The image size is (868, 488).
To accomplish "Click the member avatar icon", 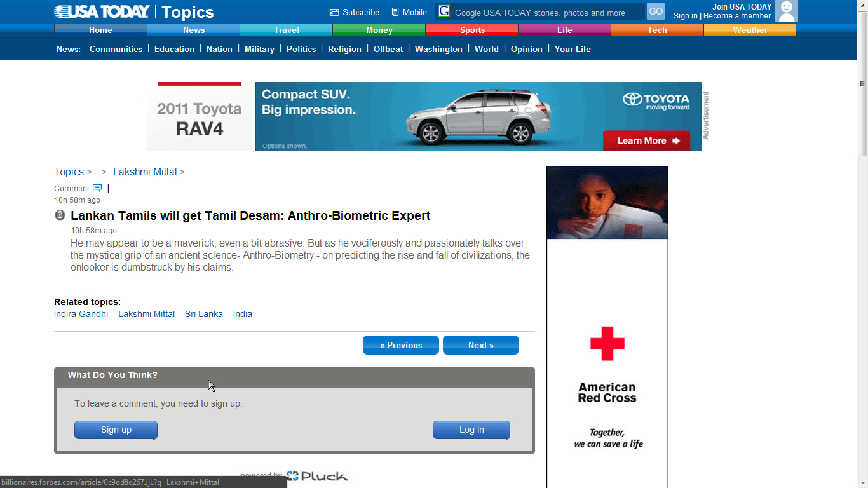I will (787, 11).
